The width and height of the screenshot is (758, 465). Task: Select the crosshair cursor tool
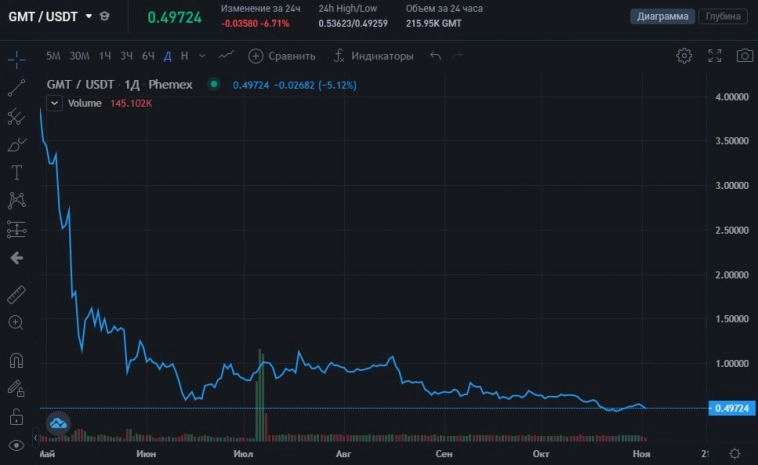16,59
